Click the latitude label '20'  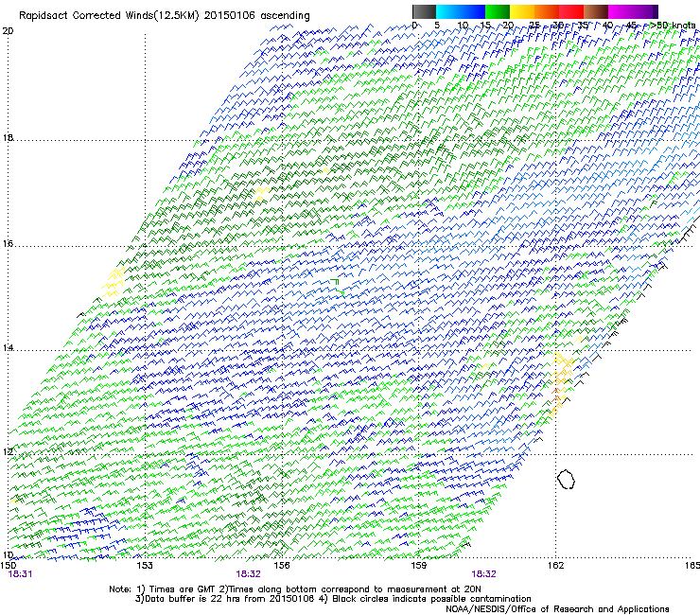tap(8, 31)
